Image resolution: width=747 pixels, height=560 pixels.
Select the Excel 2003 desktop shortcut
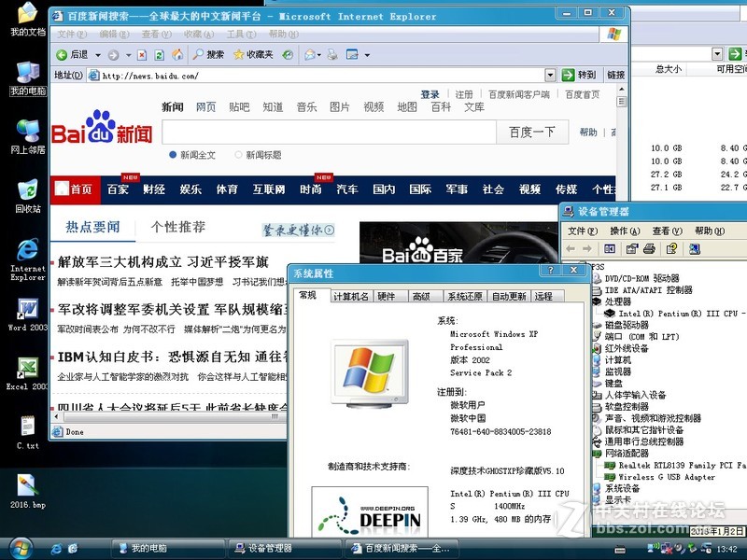(28, 374)
